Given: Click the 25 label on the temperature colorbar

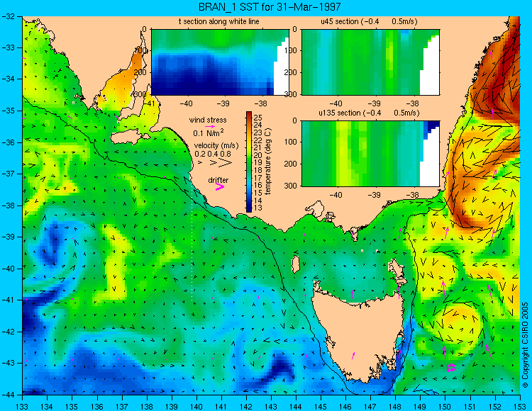Looking at the screenshot, I should tap(258, 118).
